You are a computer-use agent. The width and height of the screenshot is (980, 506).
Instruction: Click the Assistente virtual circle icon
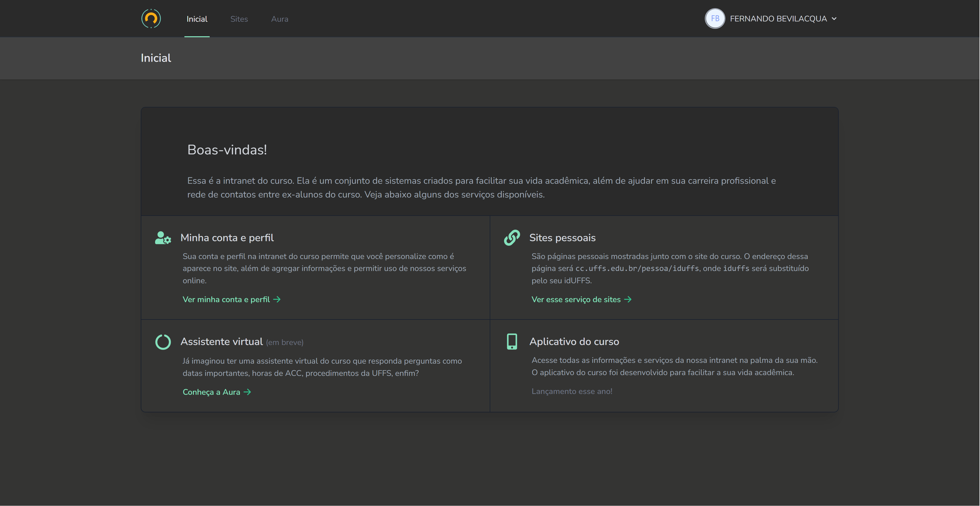point(163,342)
